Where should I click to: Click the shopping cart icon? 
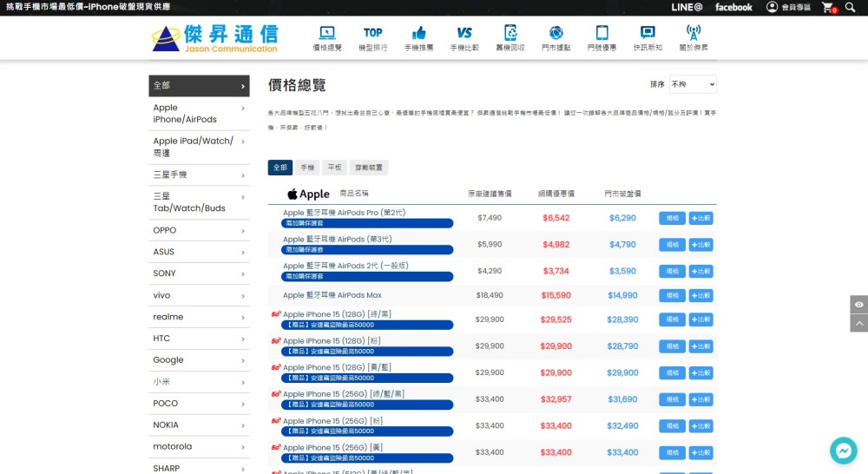click(829, 7)
